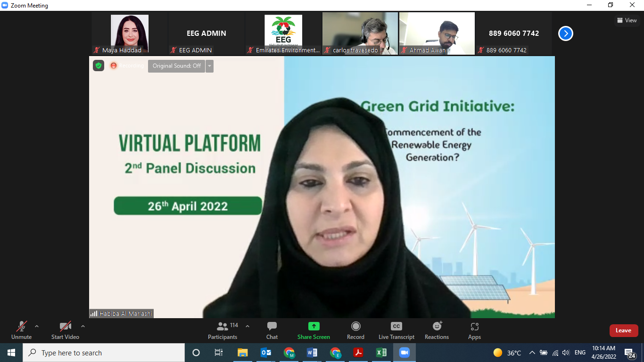Viewport: 644px width, 362px height.
Task: Expand participants options chevron beside count
Action: coord(248,326)
